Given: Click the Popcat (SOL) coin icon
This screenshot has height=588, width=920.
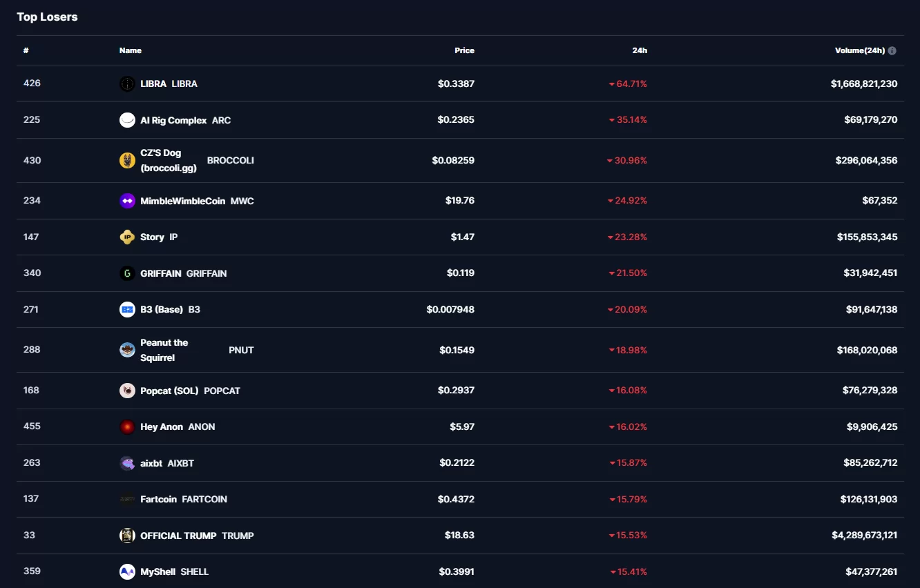Looking at the screenshot, I should point(127,391).
